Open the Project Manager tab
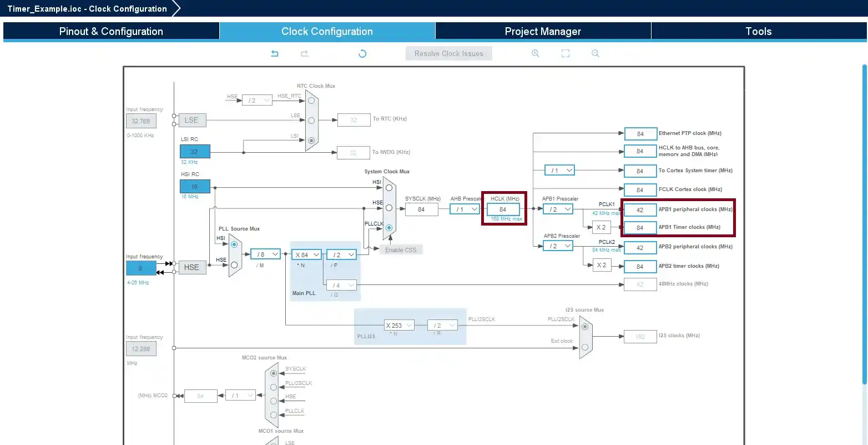868x445 pixels. point(543,31)
